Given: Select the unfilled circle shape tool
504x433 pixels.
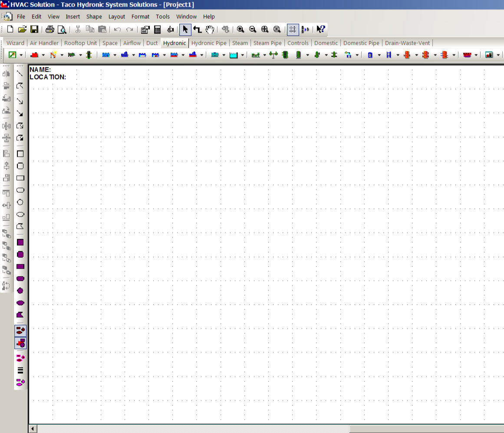Looking at the screenshot, I should (x=20, y=202).
